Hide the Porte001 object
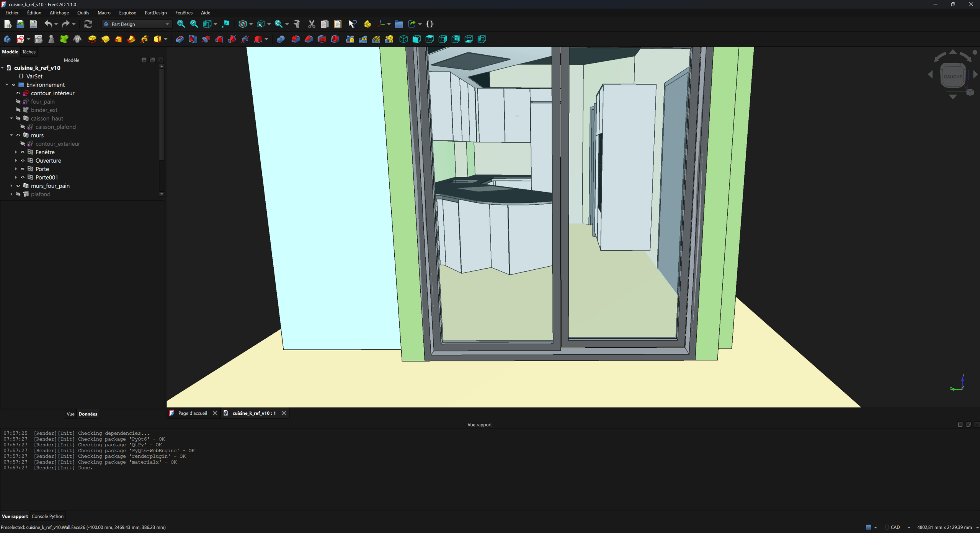The height and width of the screenshot is (533, 980). [x=23, y=178]
